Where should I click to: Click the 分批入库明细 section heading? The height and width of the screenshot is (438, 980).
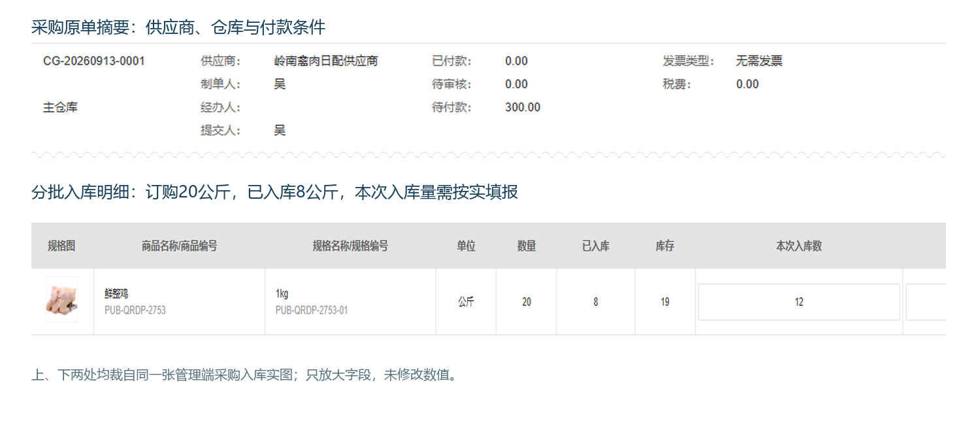click(274, 192)
